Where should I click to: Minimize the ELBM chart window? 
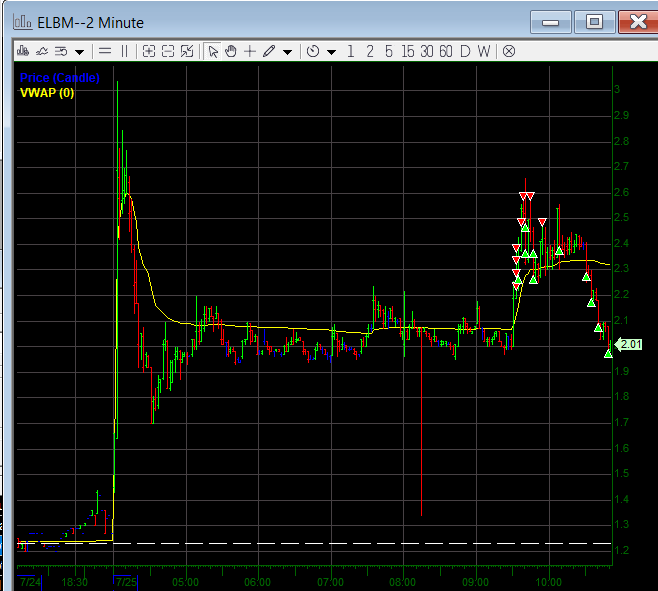pyautogui.click(x=550, y=21)
